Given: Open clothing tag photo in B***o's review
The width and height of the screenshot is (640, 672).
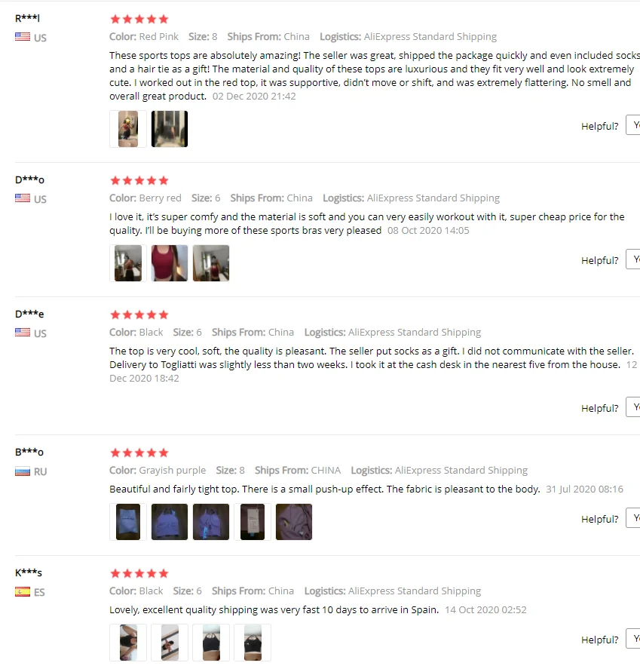Looking at the screenshot, I should click(253, 522).
